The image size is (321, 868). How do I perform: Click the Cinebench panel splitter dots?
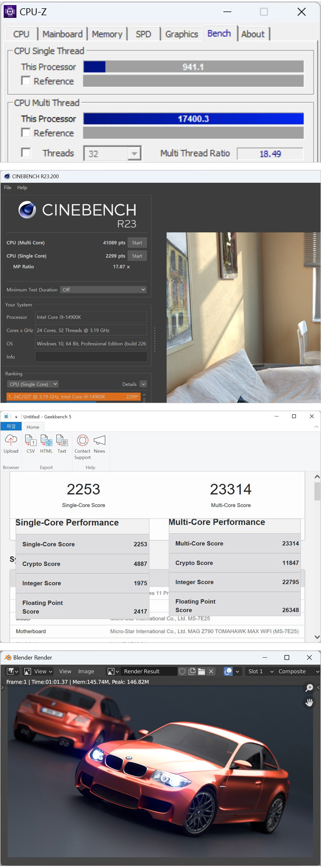(x=155, y=339)
